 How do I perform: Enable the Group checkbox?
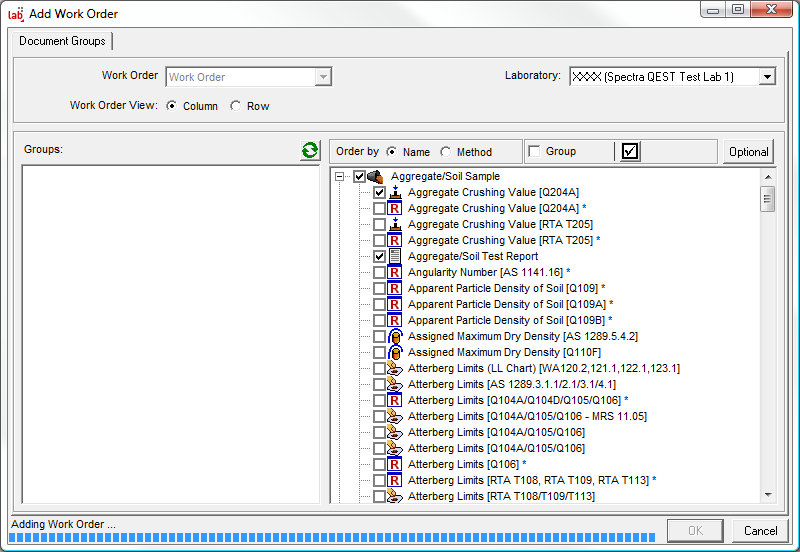[534, 152]
